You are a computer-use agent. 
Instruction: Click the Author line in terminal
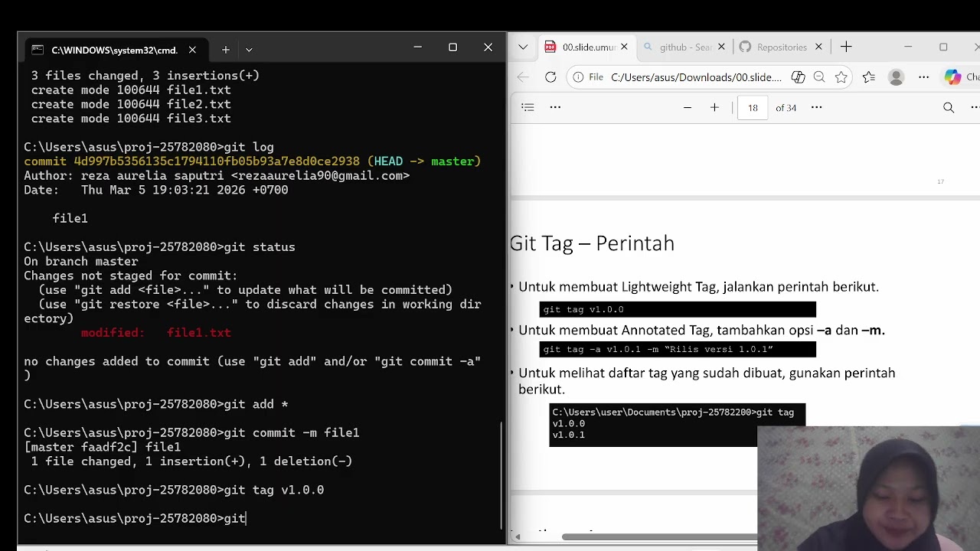pos(217,176)
